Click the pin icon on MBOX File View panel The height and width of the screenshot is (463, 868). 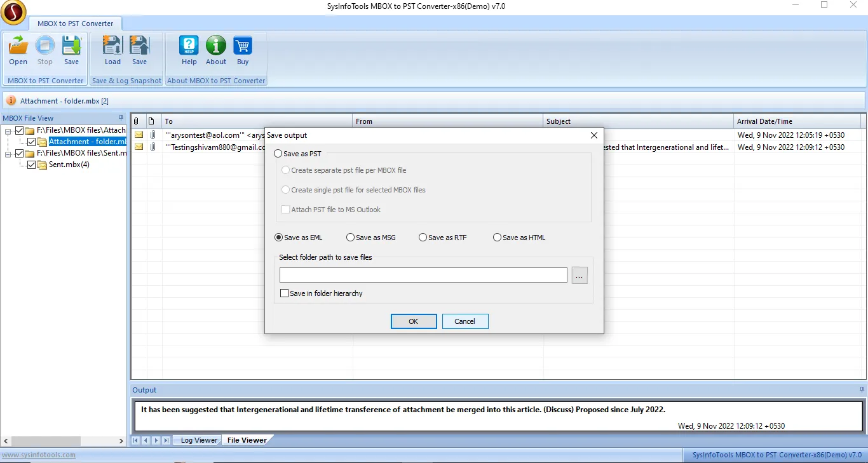[121, 118]
